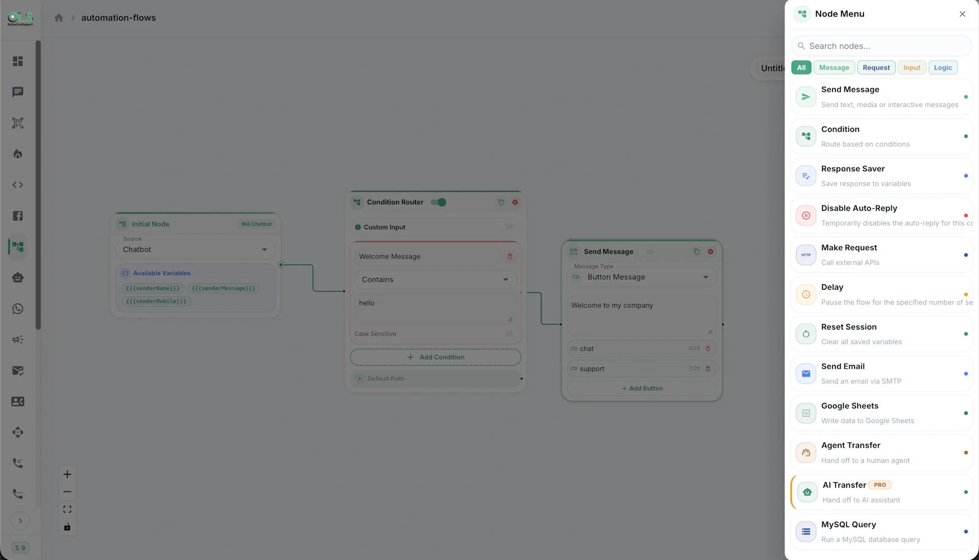Select the All filter tab
979x560 pixels.
coord(801,68)
